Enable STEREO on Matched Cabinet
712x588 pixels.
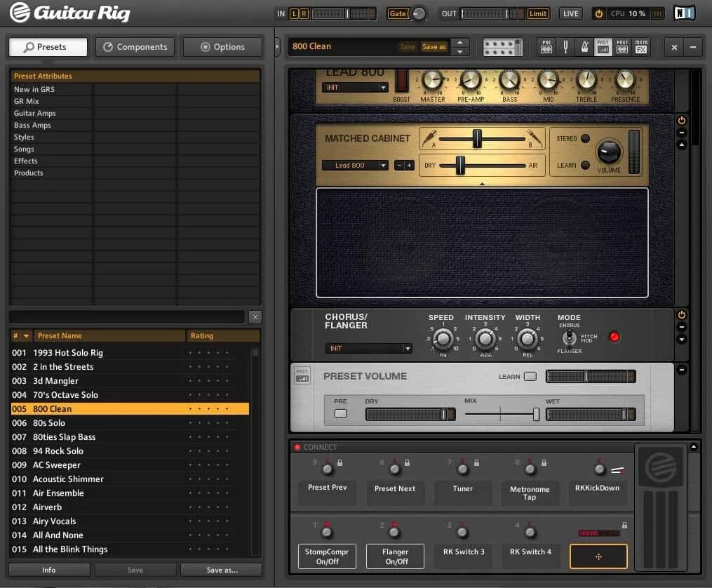(585, 138)
